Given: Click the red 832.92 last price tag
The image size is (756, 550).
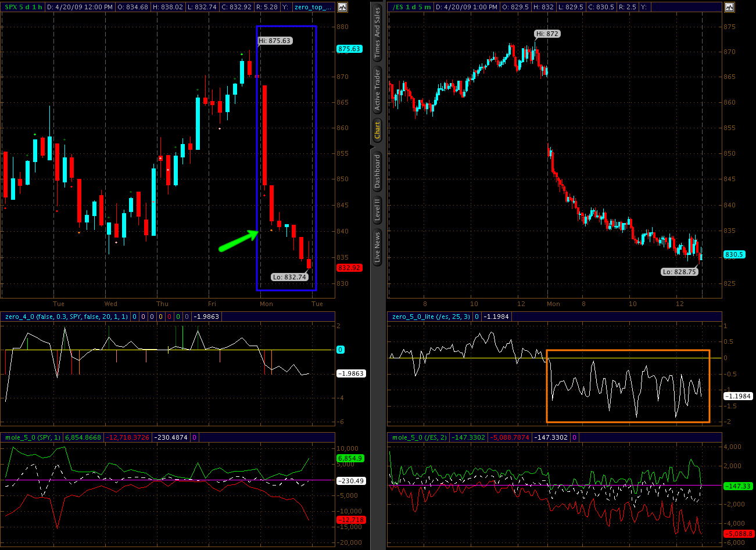Looking at the screenshot, I should click(x=349, y=268).
